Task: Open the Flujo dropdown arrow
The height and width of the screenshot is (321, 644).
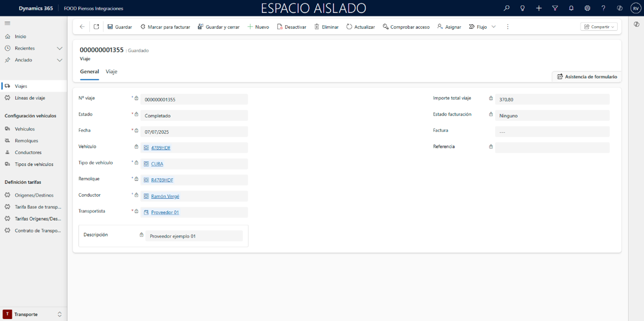Action: tap(494, 27)
